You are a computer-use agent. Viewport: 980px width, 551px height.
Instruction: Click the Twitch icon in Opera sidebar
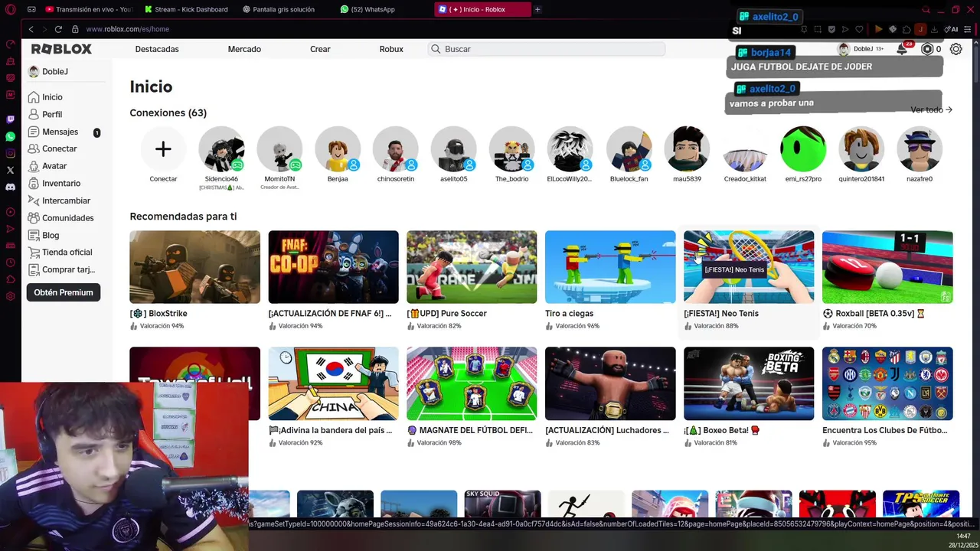coord(10,119)
